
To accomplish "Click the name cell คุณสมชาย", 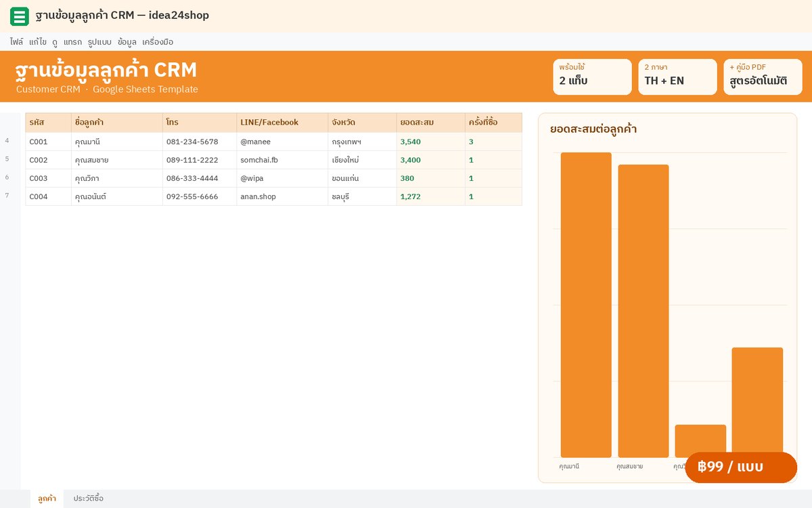I will 117,160.
